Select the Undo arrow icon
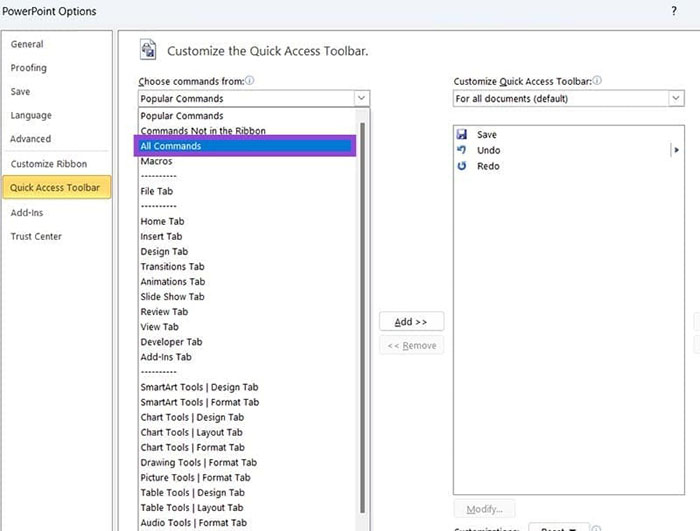This screenshot has width=700, height=531. (x=462, y=150)
